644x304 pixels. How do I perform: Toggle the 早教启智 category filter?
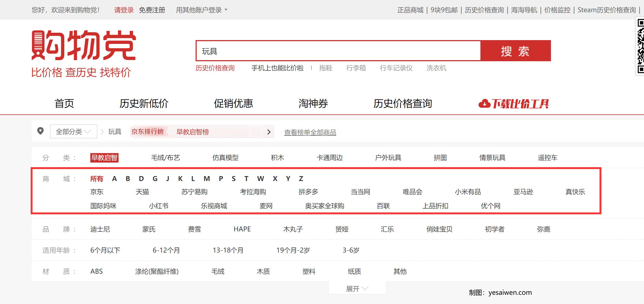click(x=105, y=157)
